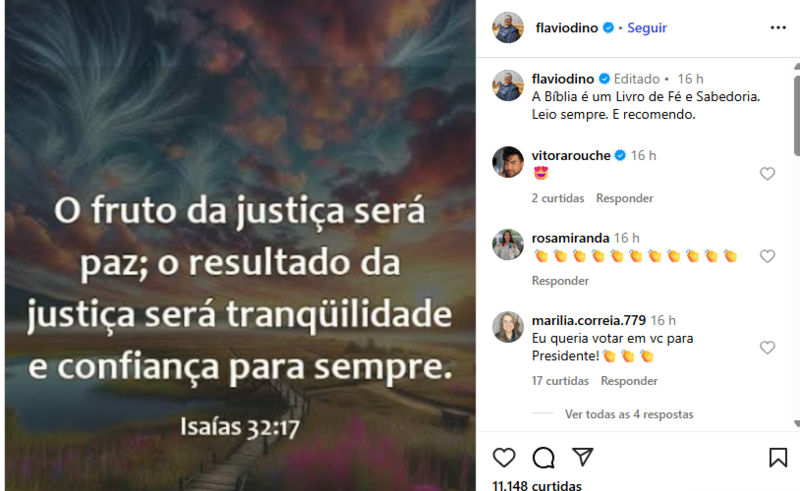Image resolution: width=800 pixels, height=491 pixels.
Task: Share post via paper plane icon
Action: tap(582, 457)
